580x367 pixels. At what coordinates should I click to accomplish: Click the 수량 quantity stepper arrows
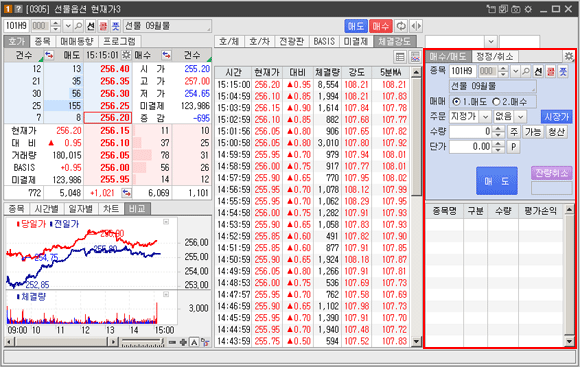(x=498, y=131)
